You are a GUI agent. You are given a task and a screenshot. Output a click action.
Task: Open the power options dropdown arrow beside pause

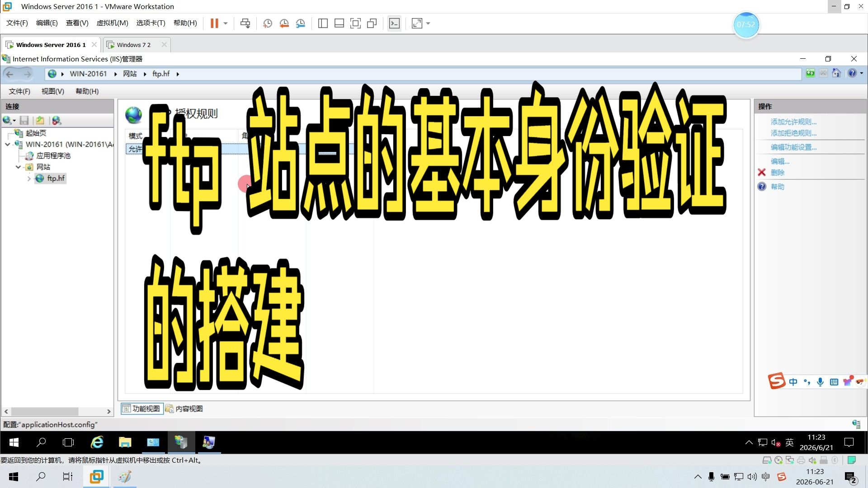(x=225, y=23)
